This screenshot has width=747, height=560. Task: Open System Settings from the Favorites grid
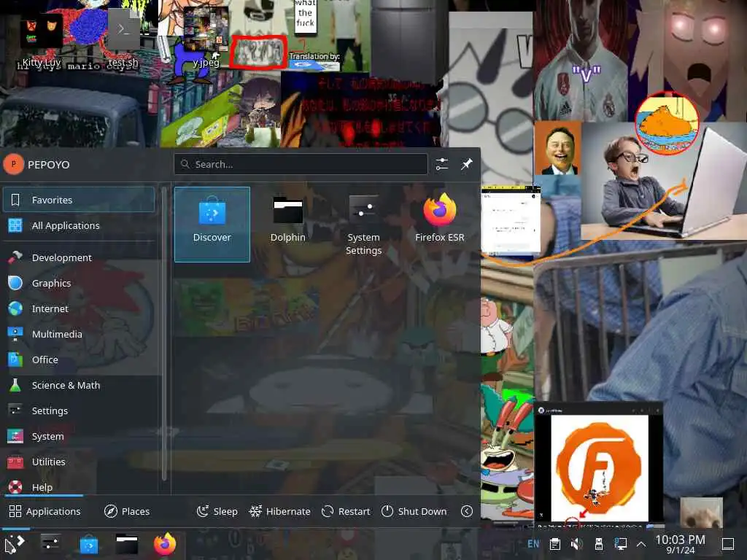pos(363,225)
